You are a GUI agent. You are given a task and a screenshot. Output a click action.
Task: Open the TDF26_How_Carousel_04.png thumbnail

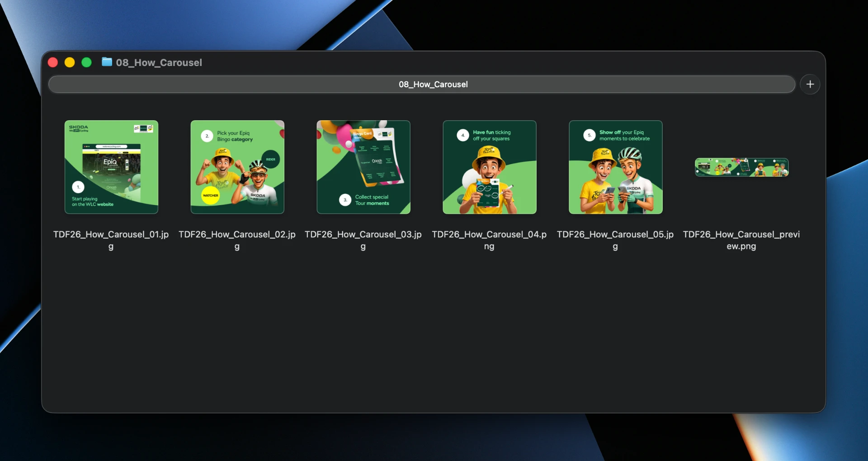click(490, 167)
